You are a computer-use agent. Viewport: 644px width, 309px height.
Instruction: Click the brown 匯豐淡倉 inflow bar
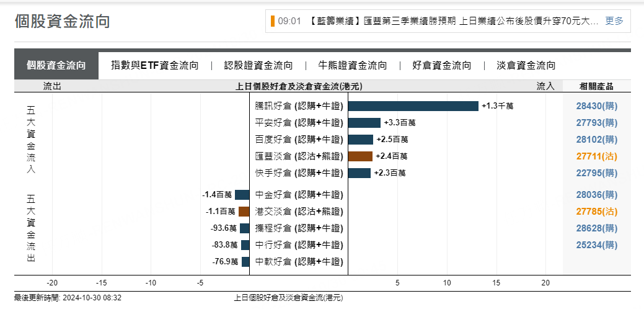(x=360, y=156)
